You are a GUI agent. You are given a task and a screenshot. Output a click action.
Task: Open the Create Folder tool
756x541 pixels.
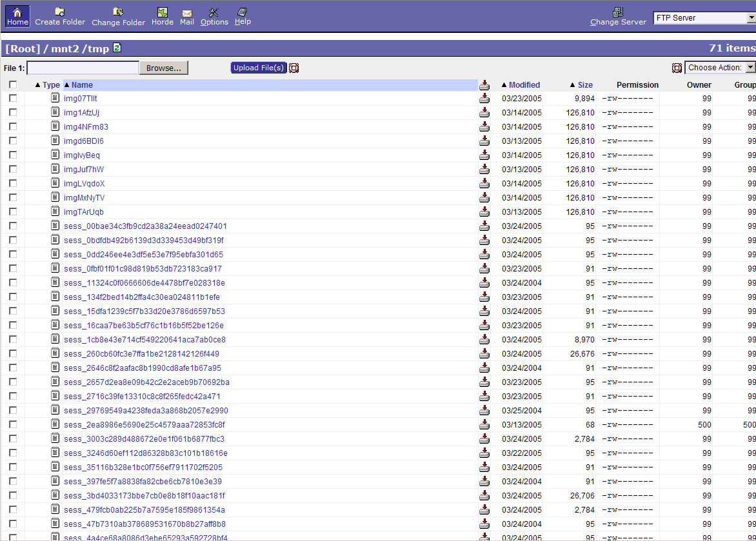pos(60,16)
